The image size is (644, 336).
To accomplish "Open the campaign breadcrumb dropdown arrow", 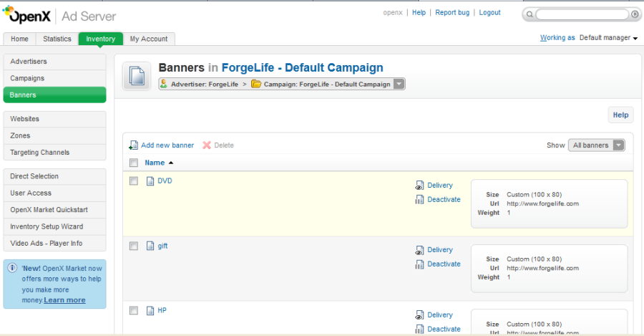I will pyautogui.click(x=399, y=84).
